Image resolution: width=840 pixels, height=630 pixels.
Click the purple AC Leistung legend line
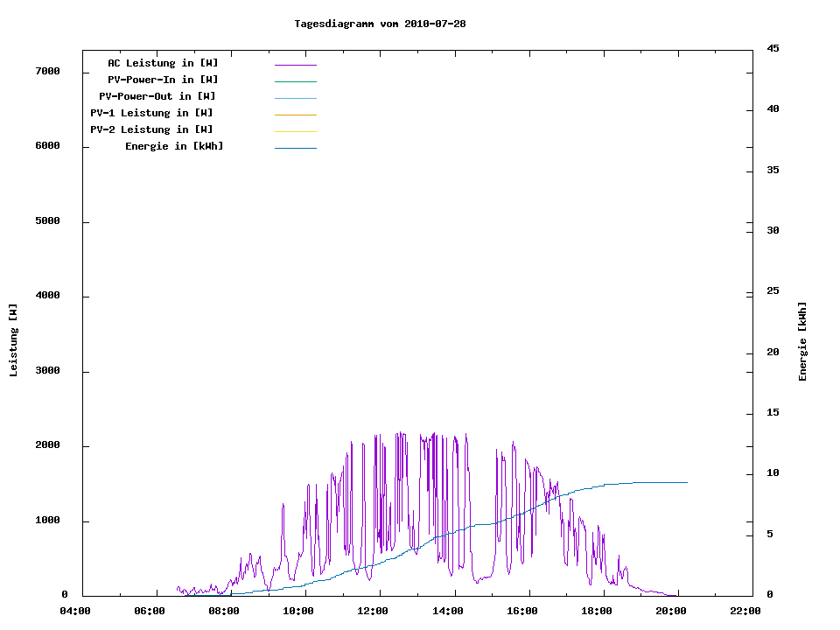[x=295, y=65]
